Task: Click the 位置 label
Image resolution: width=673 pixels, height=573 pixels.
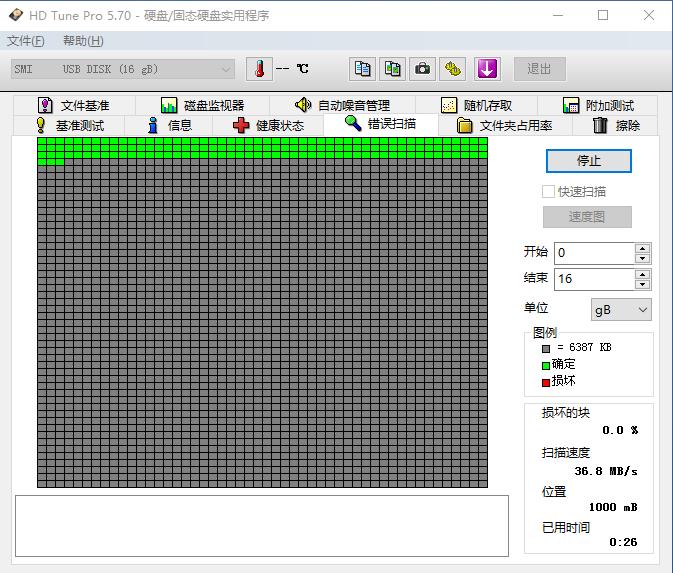Action: (554, 492)
